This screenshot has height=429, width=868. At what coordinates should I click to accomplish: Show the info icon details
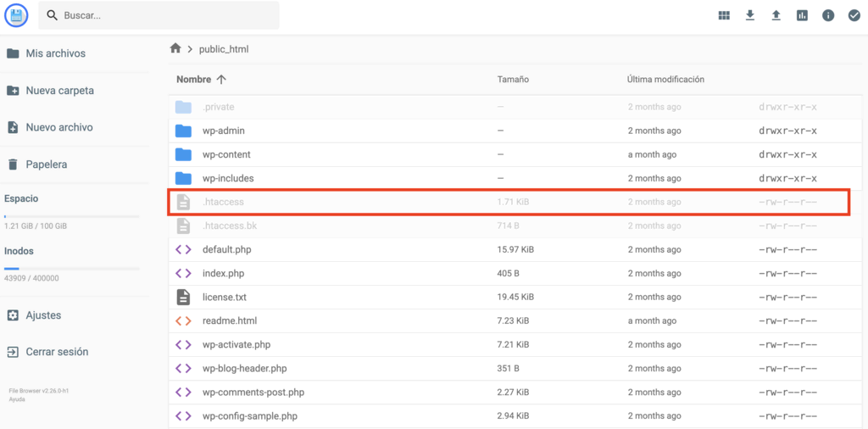point(828,15)
